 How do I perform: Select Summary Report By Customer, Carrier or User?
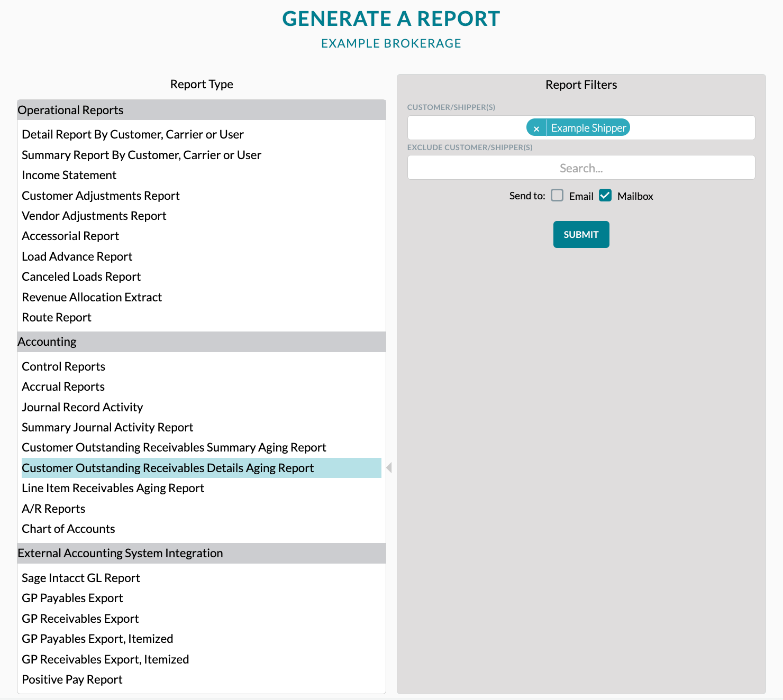(x=141, y=155)
